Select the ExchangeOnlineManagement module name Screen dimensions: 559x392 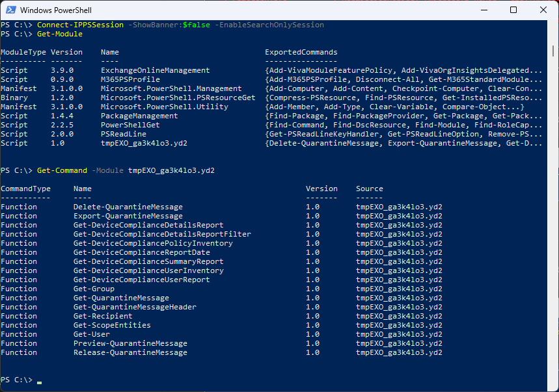click(x=156, y=70)
